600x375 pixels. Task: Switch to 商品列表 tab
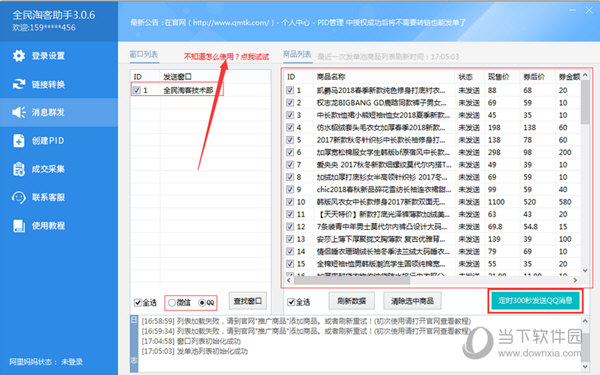click(297, 54)
